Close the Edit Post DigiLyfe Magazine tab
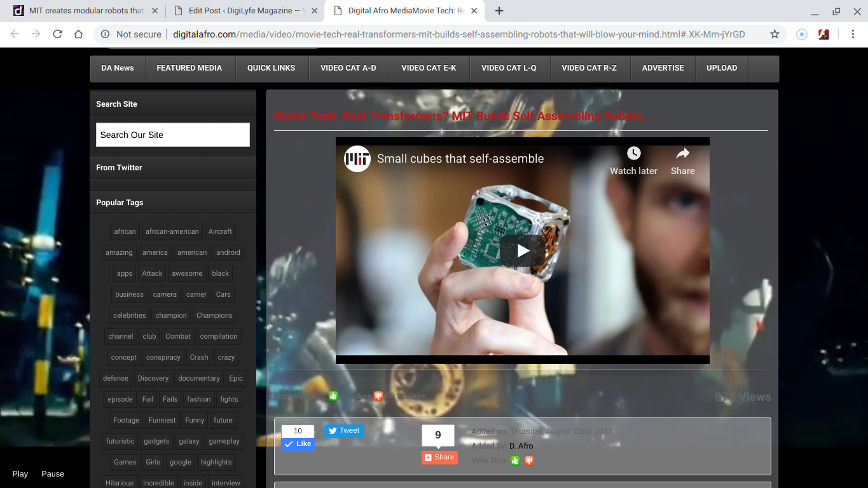 coord(314,11)
